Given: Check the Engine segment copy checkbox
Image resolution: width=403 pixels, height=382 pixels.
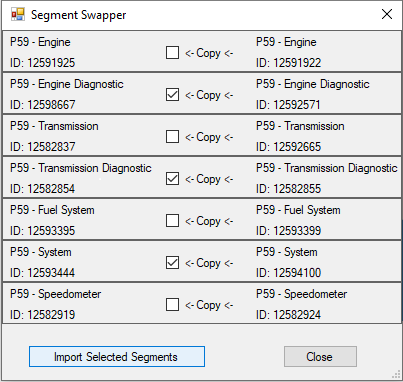Looking at the screenshot, I should click(172, 53).
